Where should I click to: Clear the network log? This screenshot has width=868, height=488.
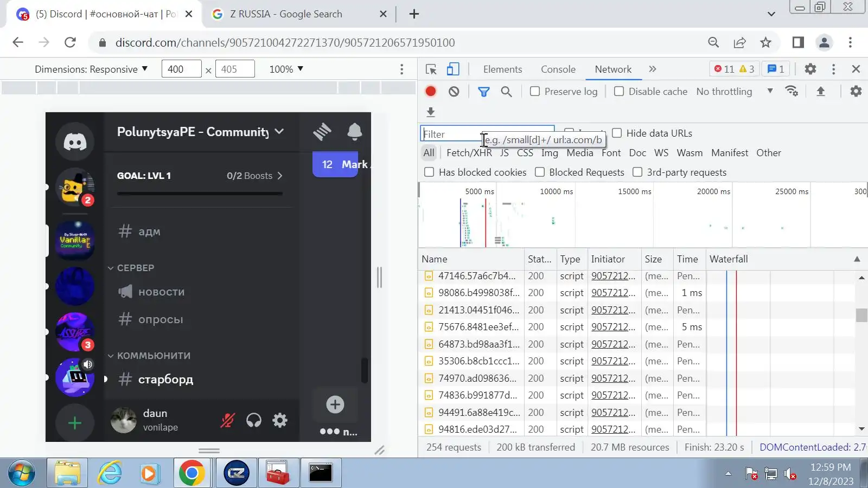(x=454, y=92)
